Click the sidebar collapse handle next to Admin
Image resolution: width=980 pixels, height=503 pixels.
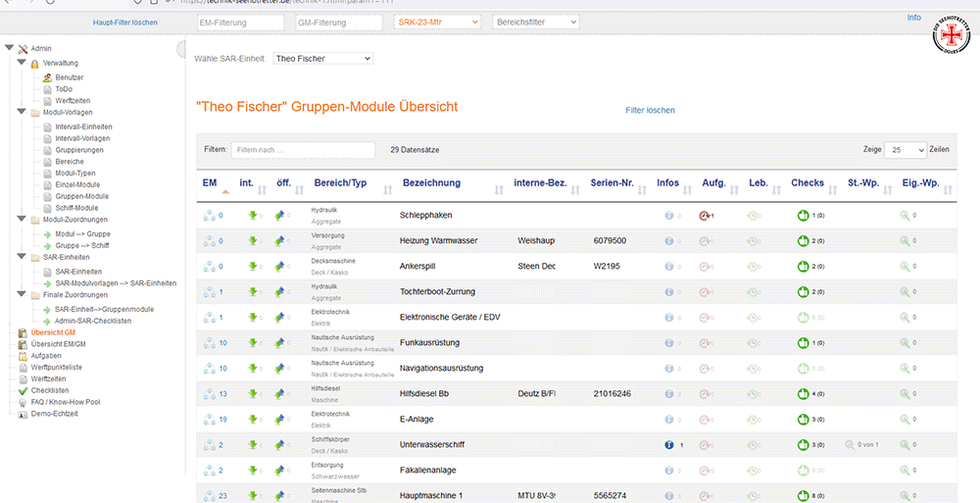tap(181, 49)
